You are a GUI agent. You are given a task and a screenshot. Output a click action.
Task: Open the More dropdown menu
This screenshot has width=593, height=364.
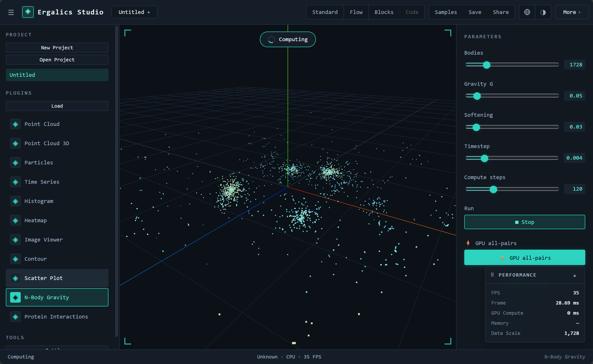tap(572, 12)
